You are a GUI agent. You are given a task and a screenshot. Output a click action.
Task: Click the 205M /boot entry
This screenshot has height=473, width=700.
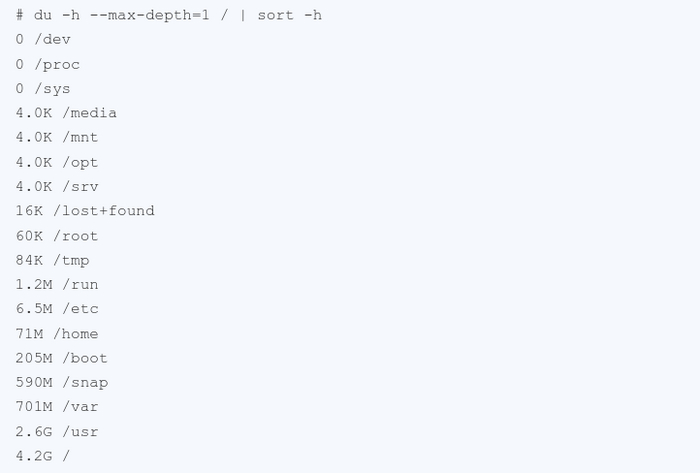[62, 358]
